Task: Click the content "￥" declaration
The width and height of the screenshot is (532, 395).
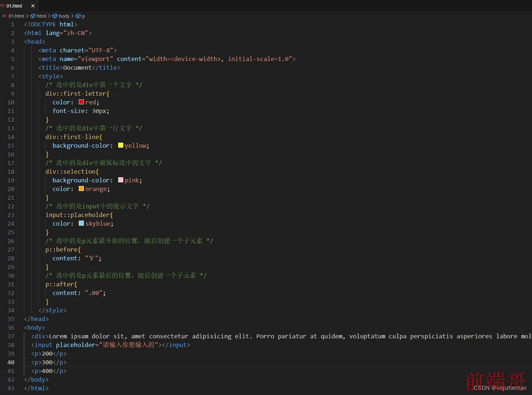Action: point(77,259)
